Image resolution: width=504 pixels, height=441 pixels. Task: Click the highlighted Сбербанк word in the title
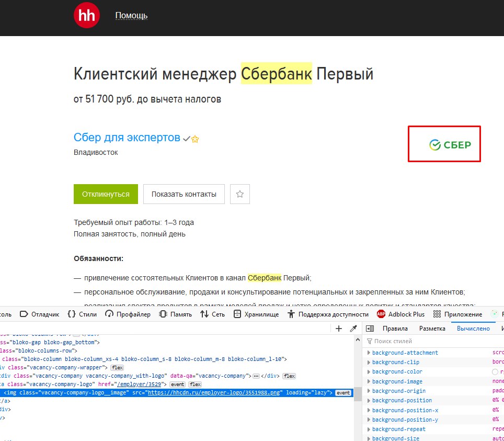tap(277, 74)
